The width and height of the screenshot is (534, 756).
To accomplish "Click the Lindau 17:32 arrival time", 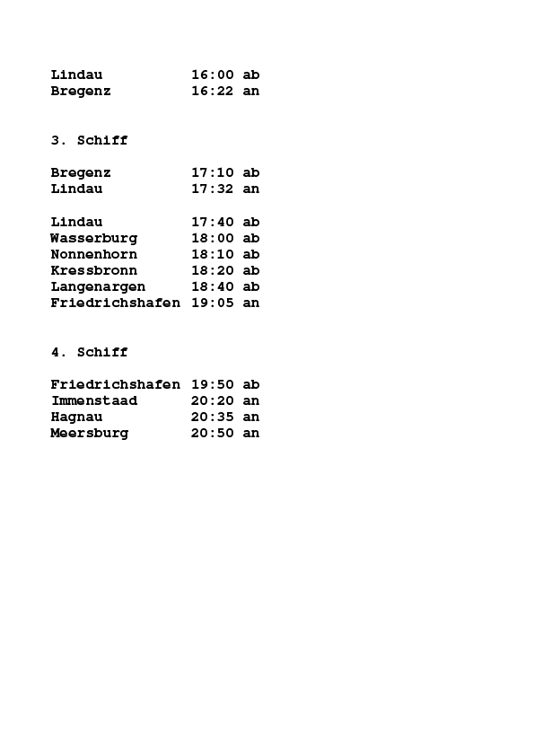I will click(213, 189).
